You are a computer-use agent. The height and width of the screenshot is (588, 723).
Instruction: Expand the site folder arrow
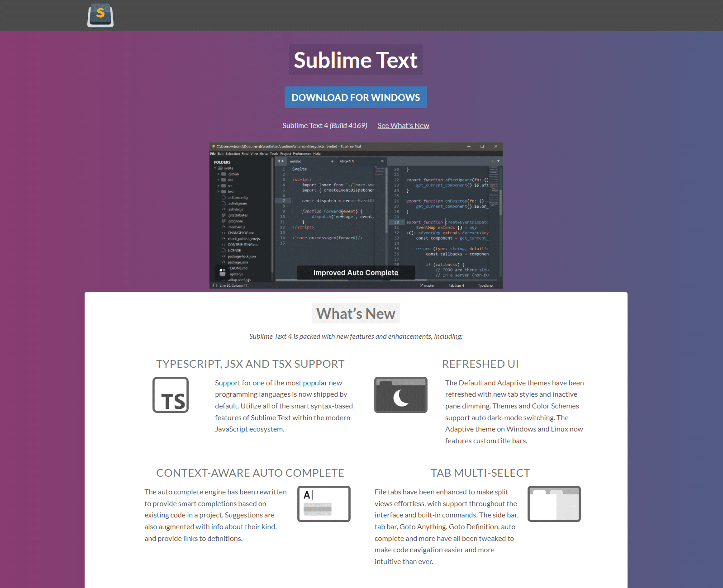pos(219,180)
